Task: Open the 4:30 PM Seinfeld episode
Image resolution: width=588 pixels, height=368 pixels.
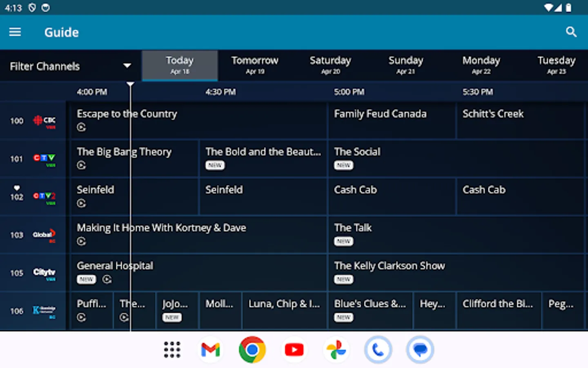Action: tap(263, 196)
